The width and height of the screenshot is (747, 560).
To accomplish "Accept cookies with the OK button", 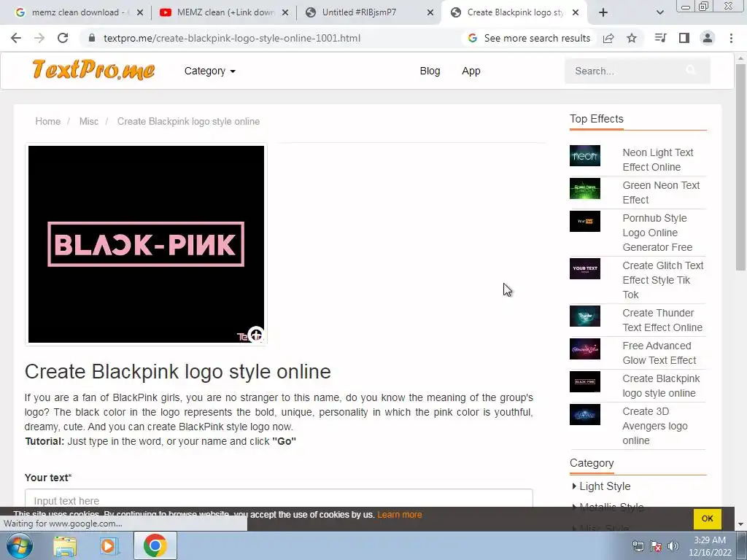I will 707,518.
